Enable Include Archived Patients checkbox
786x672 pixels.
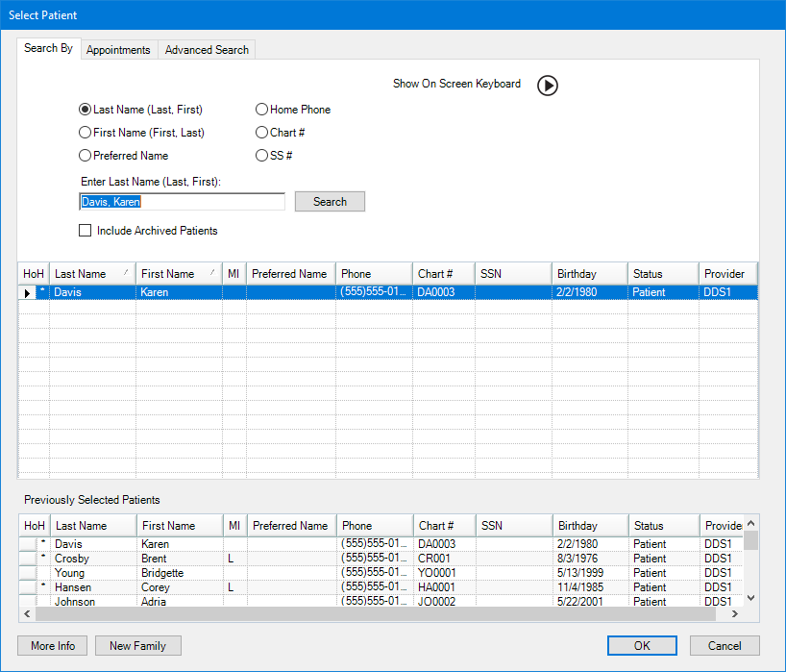[86, 231]
